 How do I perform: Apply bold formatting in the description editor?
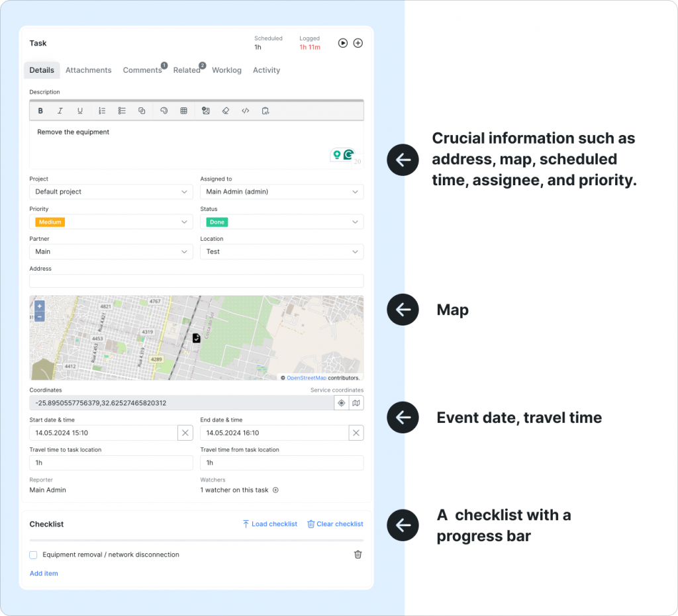point(40,110)
